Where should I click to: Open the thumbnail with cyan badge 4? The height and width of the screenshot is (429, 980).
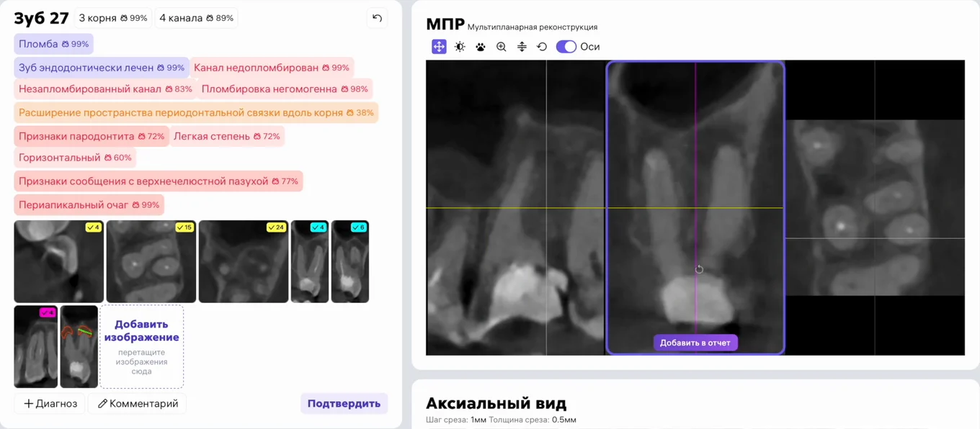tap(310, 261)
